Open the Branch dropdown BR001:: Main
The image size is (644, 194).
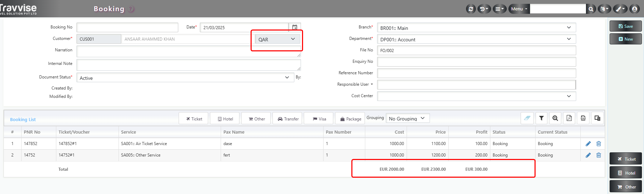tap(476, 28)
